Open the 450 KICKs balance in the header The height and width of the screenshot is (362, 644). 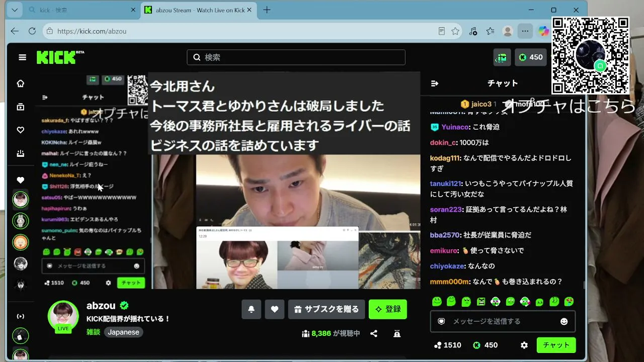[531, 57]
